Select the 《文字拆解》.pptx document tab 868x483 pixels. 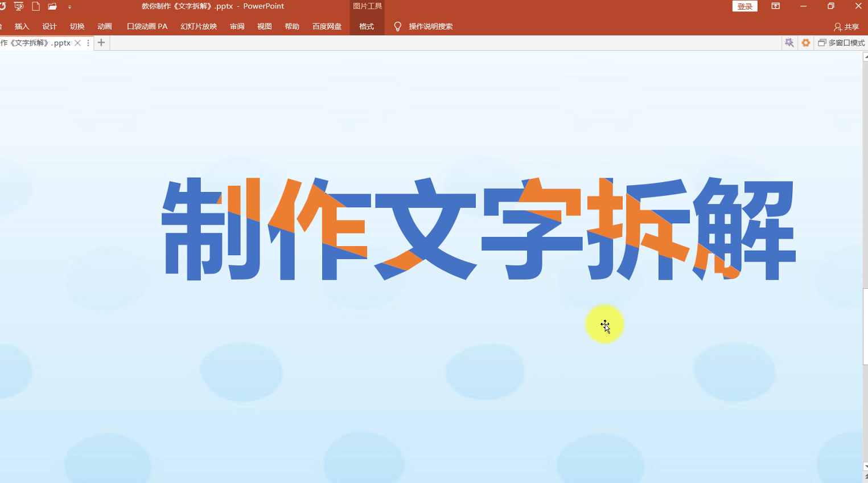36,43
